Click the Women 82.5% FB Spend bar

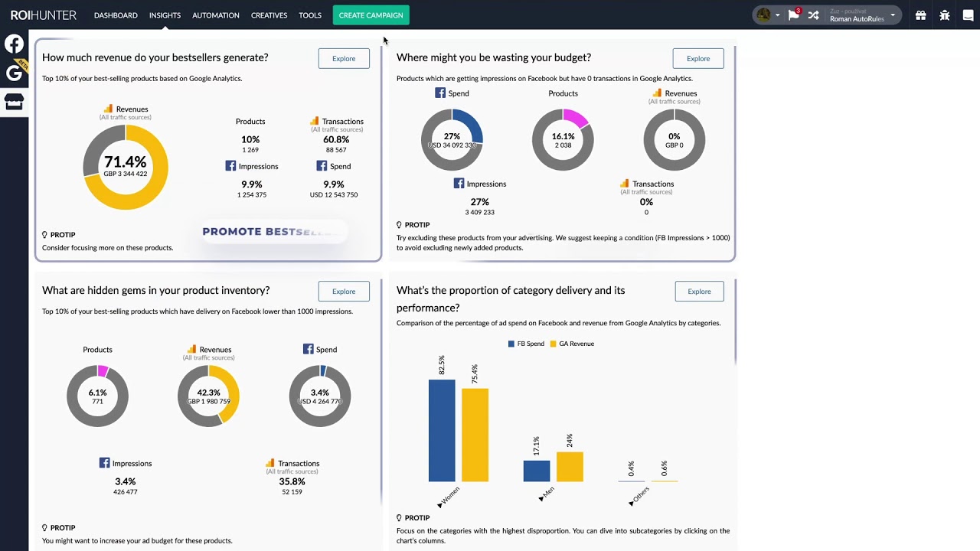point(442,431)
